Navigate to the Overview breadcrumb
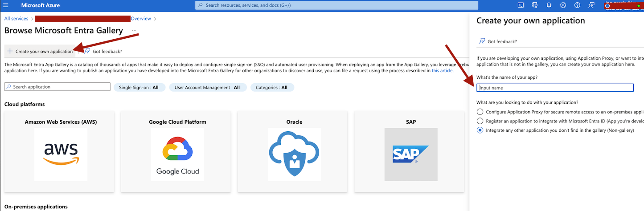644x211 pixels. 141,19
